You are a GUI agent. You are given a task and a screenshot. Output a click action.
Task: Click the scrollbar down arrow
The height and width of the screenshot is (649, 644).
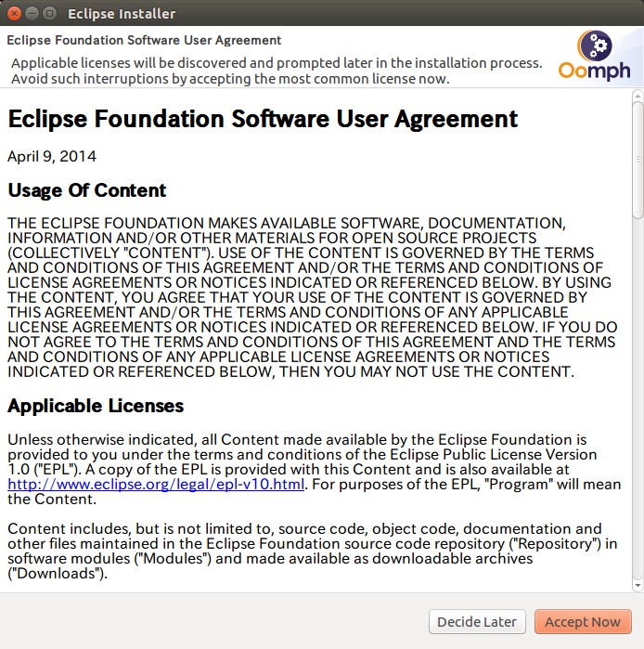point(638,585)
